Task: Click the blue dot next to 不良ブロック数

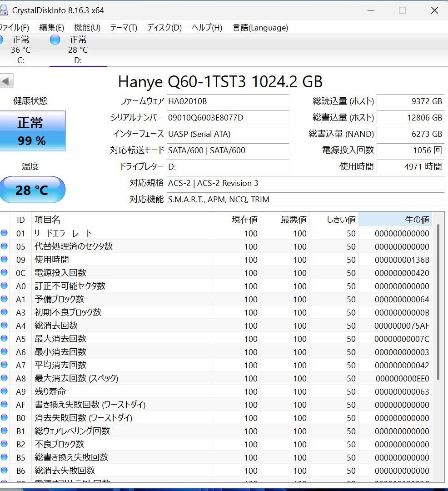Action: point(5,444)
